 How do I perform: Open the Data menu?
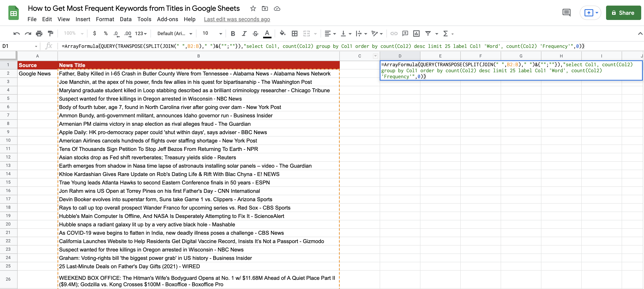[126, 19]
